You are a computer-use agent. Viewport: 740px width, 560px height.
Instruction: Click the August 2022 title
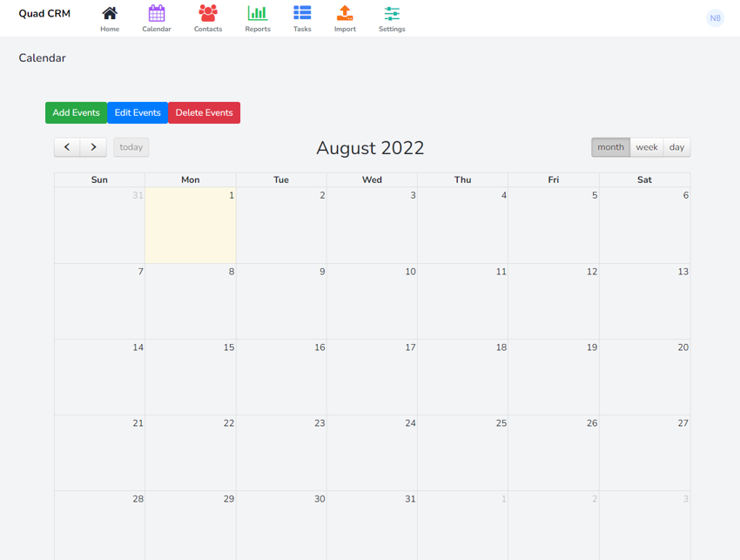coord(370,148)
